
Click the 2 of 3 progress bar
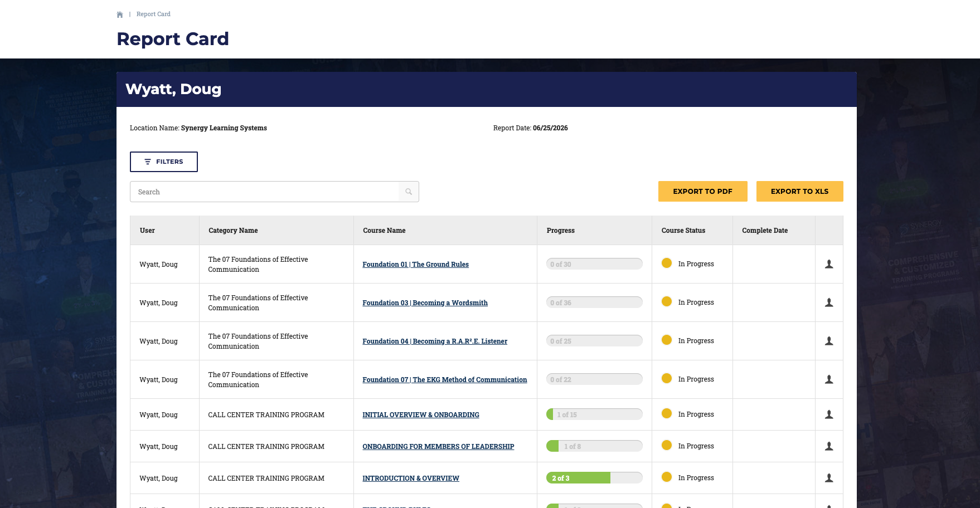pos(594,478)
